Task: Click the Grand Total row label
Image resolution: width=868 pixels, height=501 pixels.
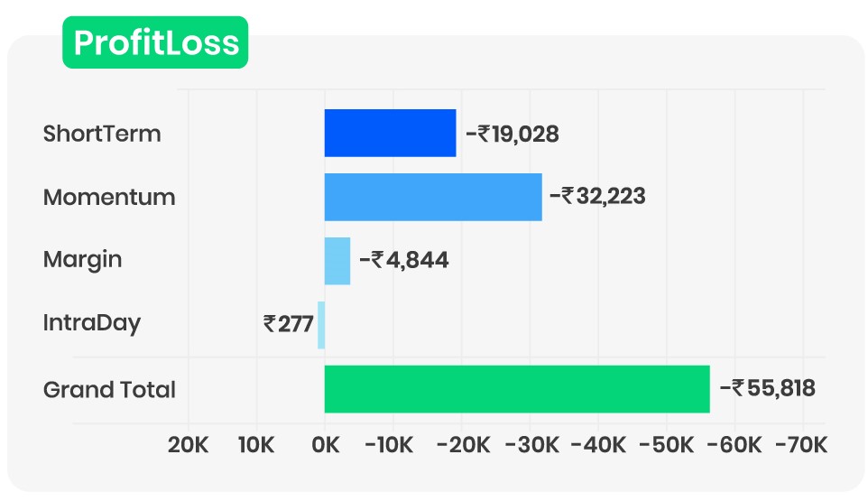Action: click(x=109, y=390)
